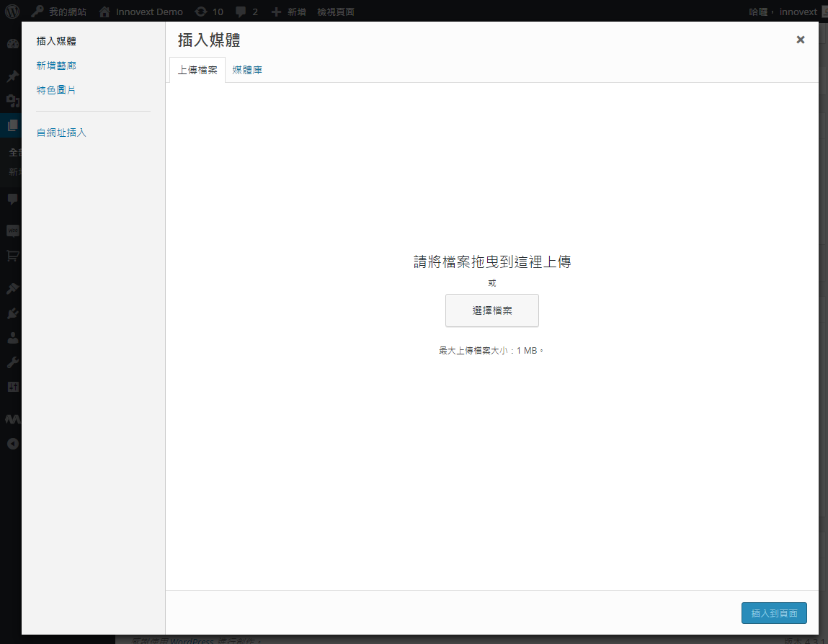
Task: Open 新增藝廊 in the media sidebar
Action: point(56,66)
